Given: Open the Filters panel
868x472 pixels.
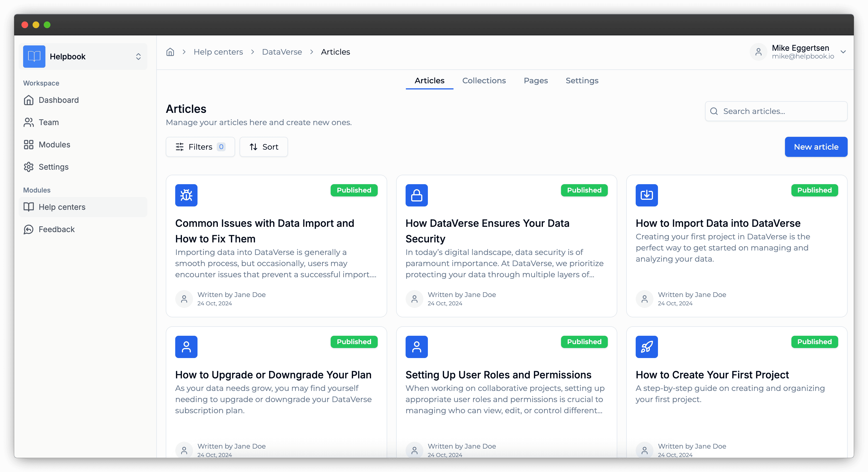Looking at the screenshot, I should pos(200,147).
